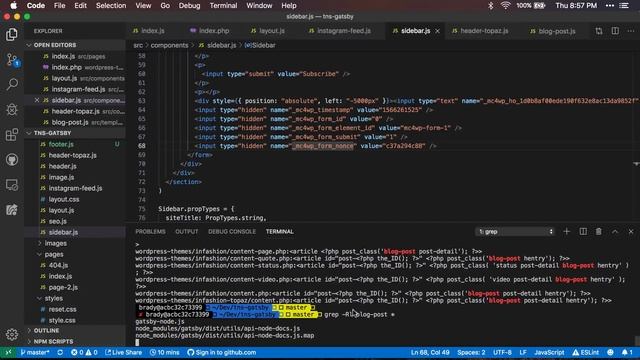Expand the Outline section
The image size is (640, 360).
(46, 330)
